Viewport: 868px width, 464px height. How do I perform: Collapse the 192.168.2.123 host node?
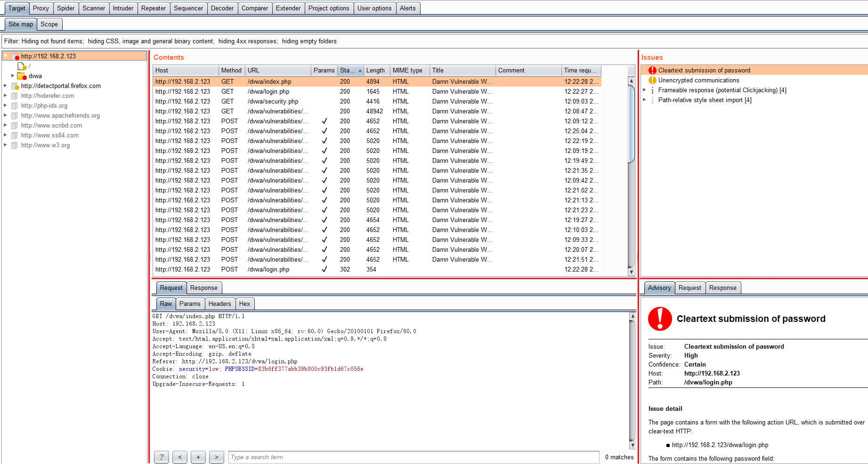point(5,56)
